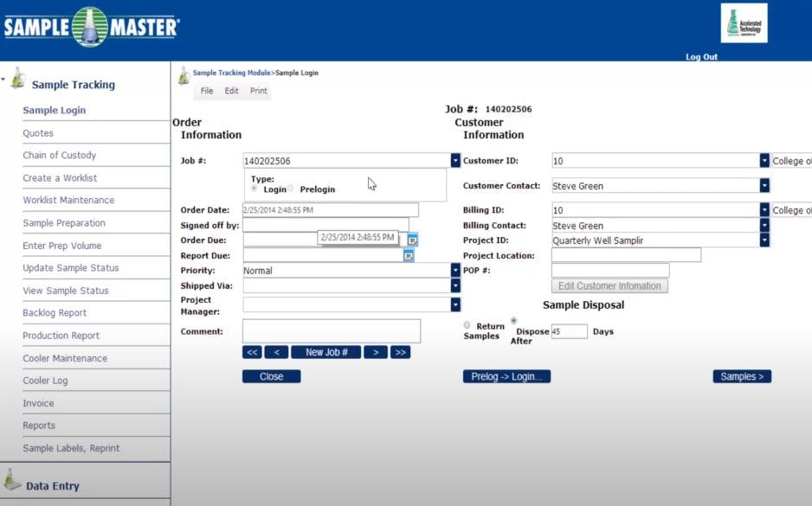Open the Order Due calendar picker
The image size is (812, 506).
tap(413, 239)
